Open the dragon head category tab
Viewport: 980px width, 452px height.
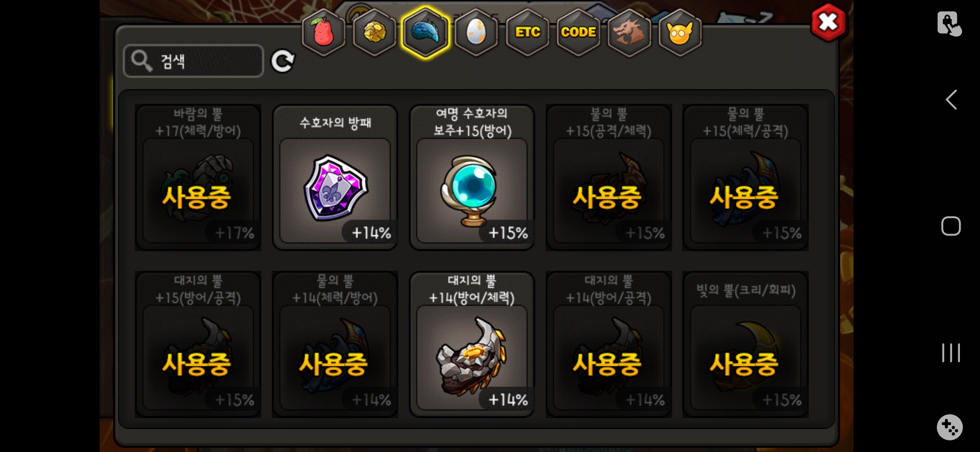(x=629, y=32)
